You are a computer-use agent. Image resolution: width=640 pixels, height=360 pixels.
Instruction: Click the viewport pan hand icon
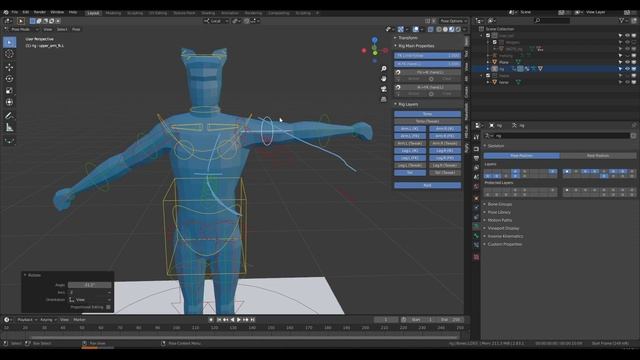click(x=384, y=79)
